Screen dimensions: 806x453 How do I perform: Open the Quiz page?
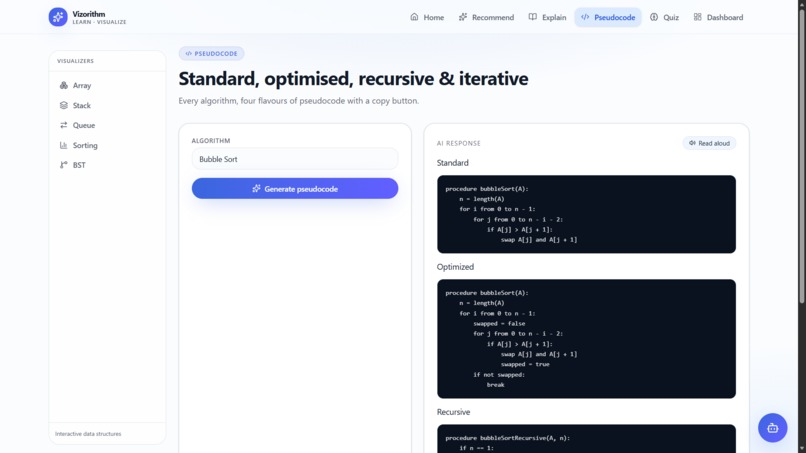coord(664,17)
